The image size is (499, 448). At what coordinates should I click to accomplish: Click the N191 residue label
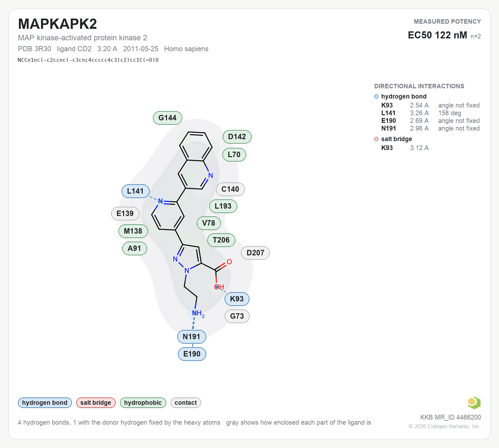coord(192,337)
